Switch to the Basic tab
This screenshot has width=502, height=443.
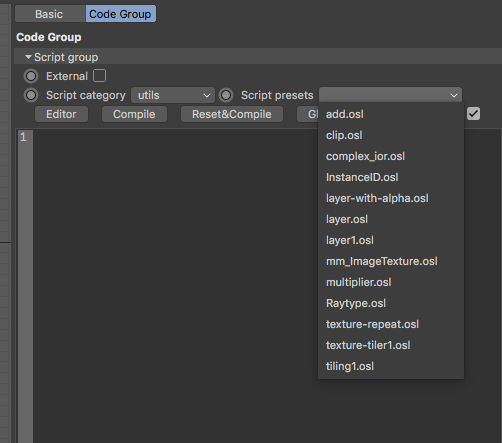[50, 14]
